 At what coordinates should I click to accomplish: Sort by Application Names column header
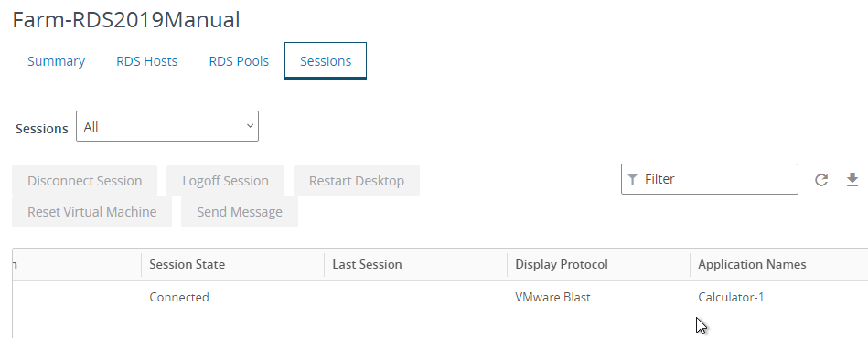click(x=752, y=264)
